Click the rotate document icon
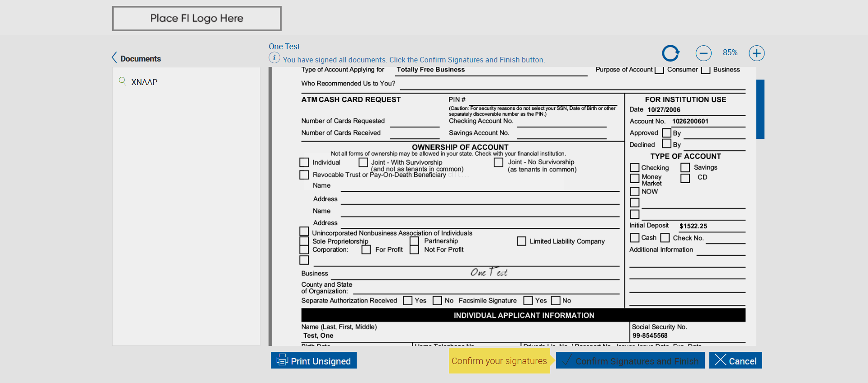The height and width of the screenshot is (383, 868). pyautogui.click(x=670, y=53)
